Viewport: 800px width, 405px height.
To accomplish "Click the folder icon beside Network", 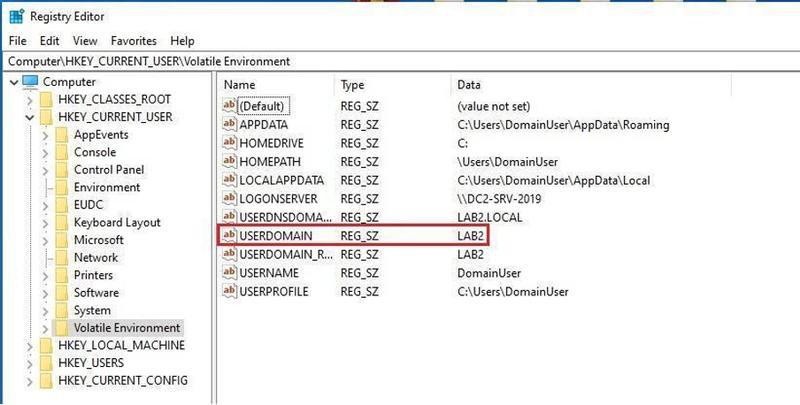I will click(62, 258).
